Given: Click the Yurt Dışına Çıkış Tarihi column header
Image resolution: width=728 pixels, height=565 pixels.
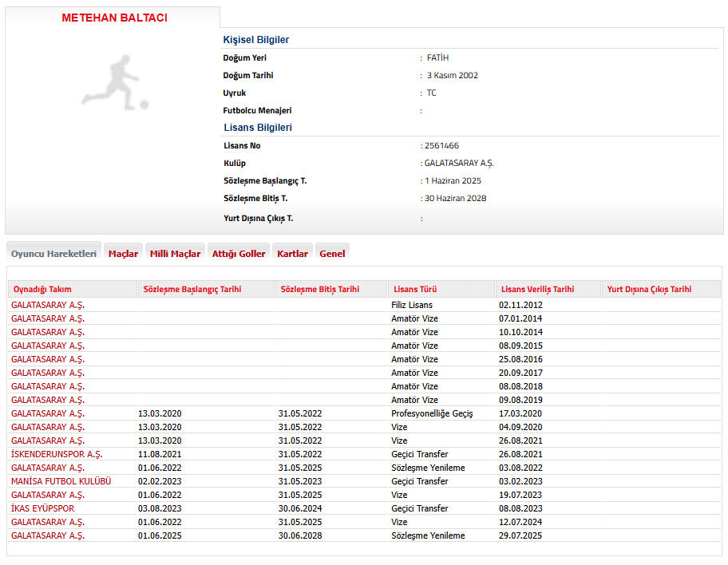Looking at the screenshot, I should pyautogui.click(x=649, y=289).
